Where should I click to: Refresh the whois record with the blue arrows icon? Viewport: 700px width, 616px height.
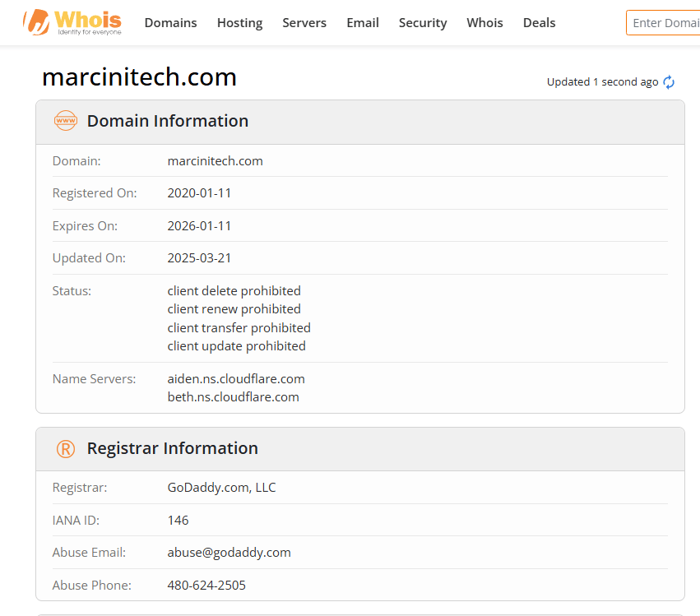(669, 82)
